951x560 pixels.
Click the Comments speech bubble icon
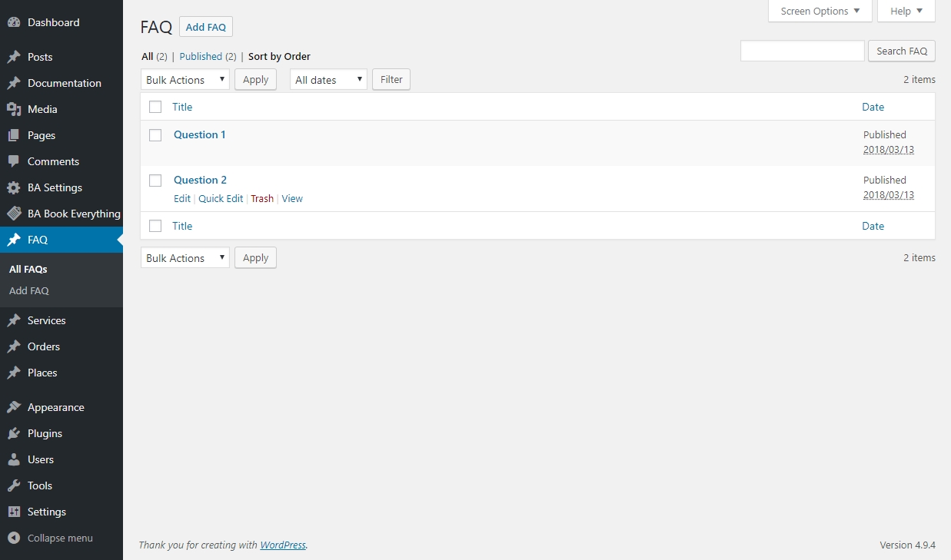click(14, 161)
